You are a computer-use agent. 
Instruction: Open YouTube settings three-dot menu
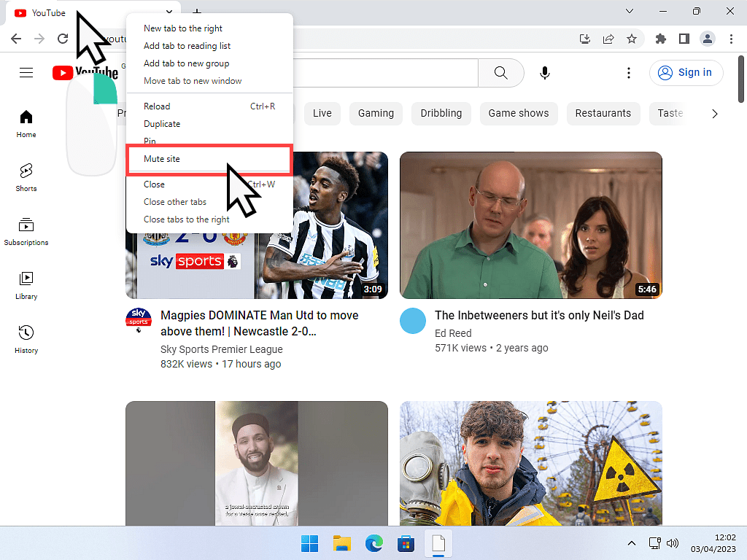pos(629,73)
